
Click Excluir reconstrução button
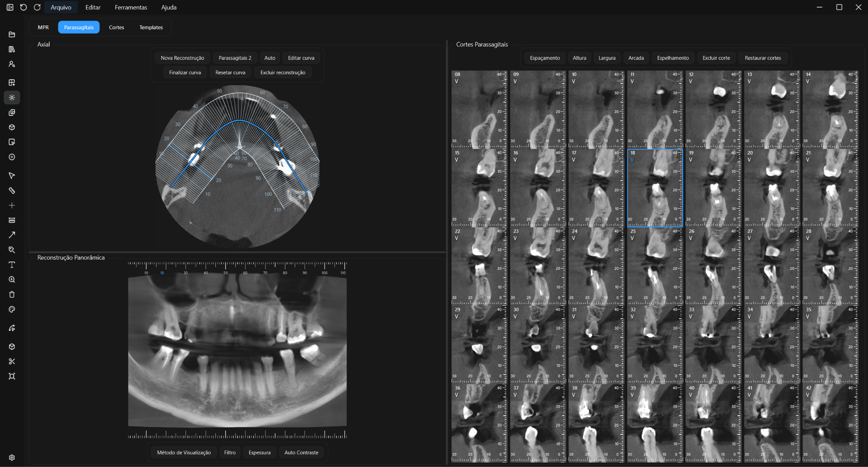(283, 73)
